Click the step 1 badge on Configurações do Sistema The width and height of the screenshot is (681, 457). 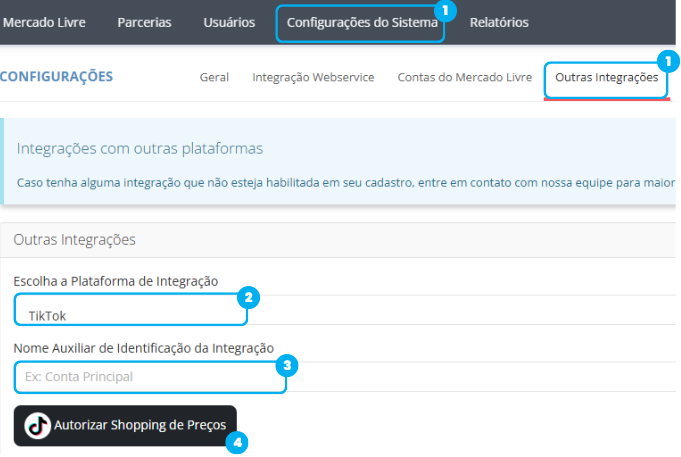445,10
